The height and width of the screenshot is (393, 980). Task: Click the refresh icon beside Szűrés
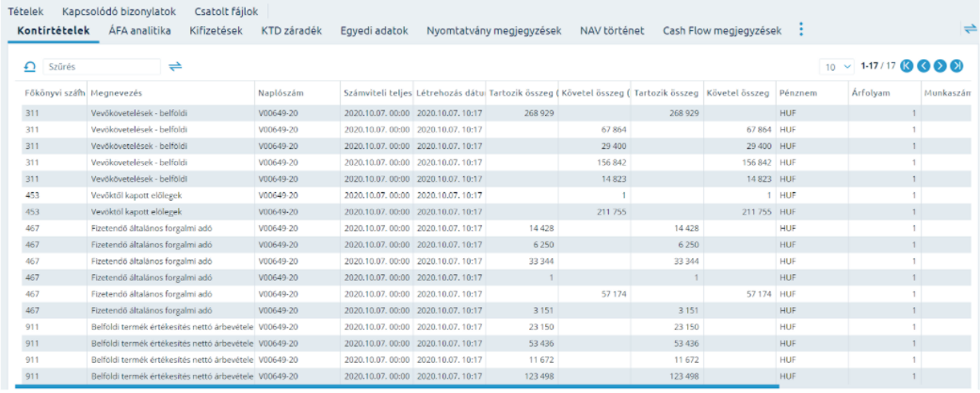coord(29,66)
